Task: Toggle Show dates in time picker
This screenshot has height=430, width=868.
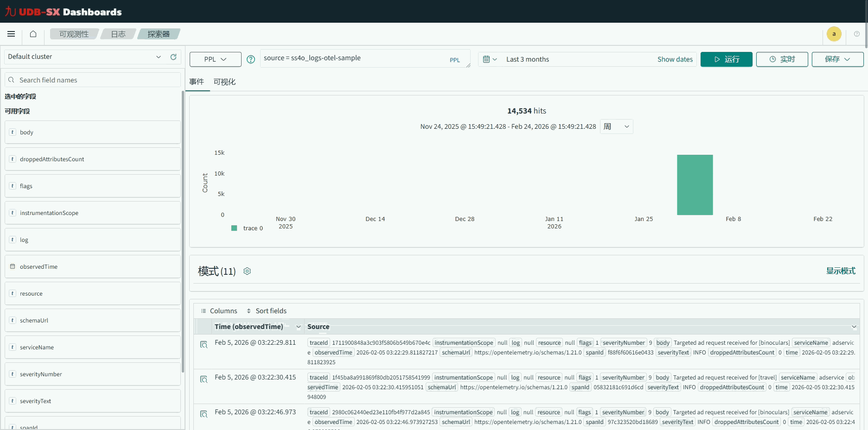Action: pos(675,59)
